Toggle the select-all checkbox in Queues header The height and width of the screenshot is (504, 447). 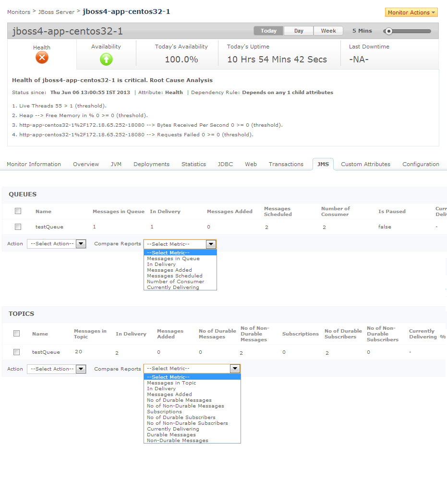18,211
